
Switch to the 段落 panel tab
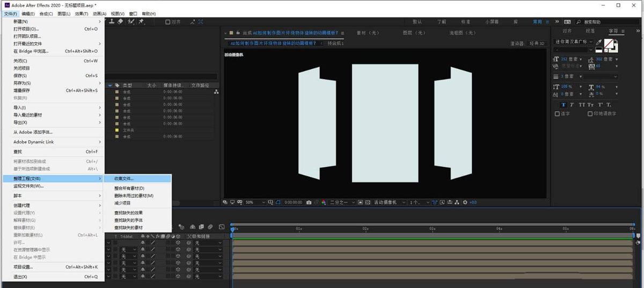point(590,31)
